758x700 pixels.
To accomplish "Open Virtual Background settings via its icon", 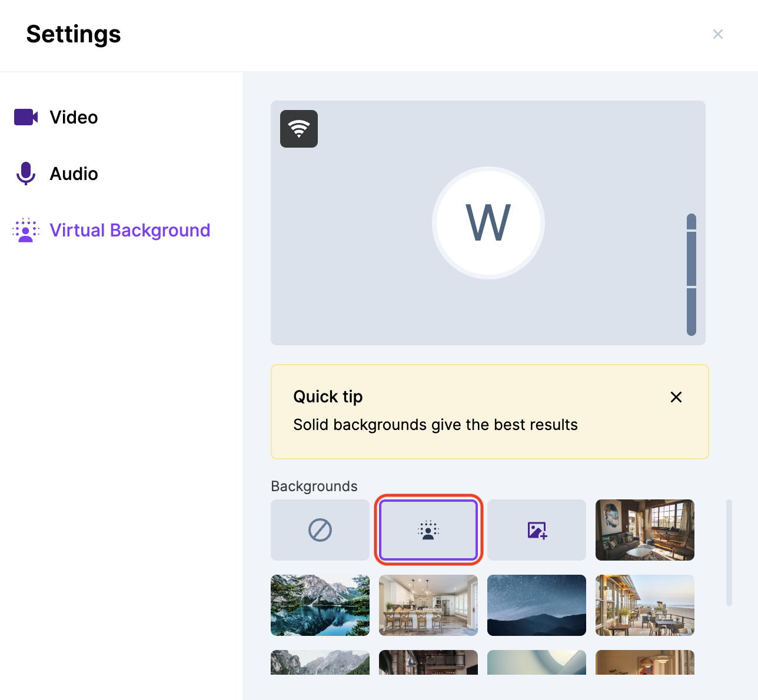I will click(25, 230).
